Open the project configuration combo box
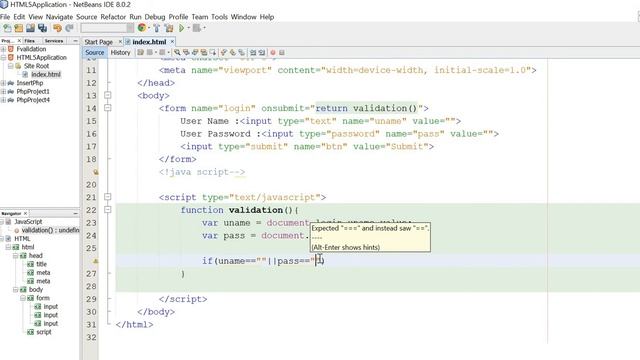 [x=107, y=28]
